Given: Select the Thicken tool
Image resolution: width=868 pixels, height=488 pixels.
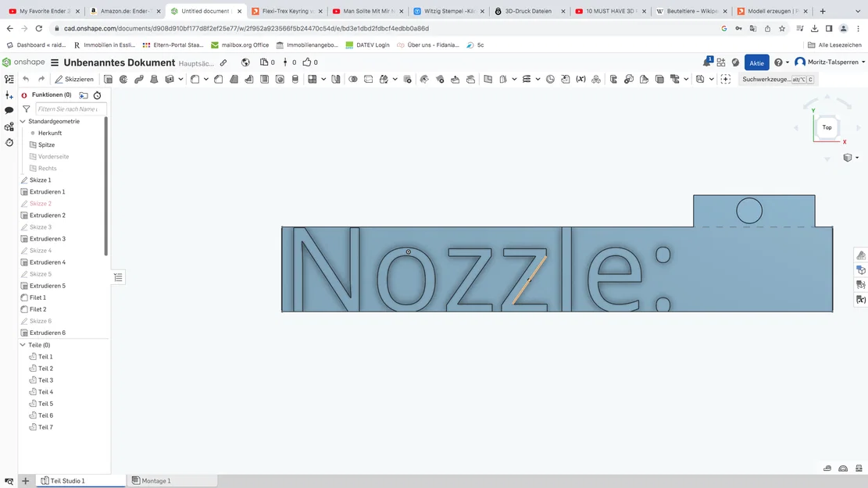Looking at the screenshot, I should click(170, 79).
